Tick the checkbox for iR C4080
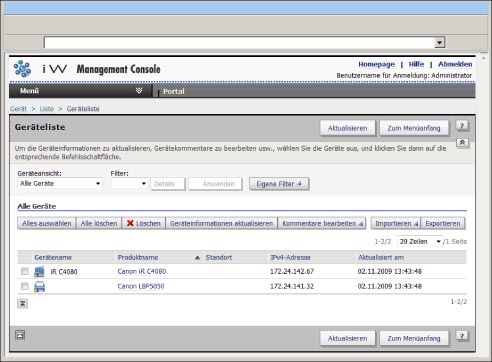 tap(25, 271)
